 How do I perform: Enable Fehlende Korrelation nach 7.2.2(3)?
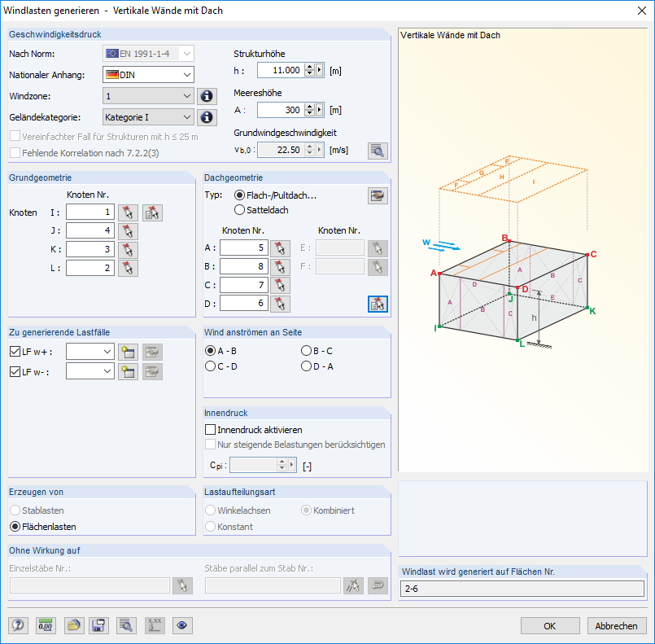15,153
